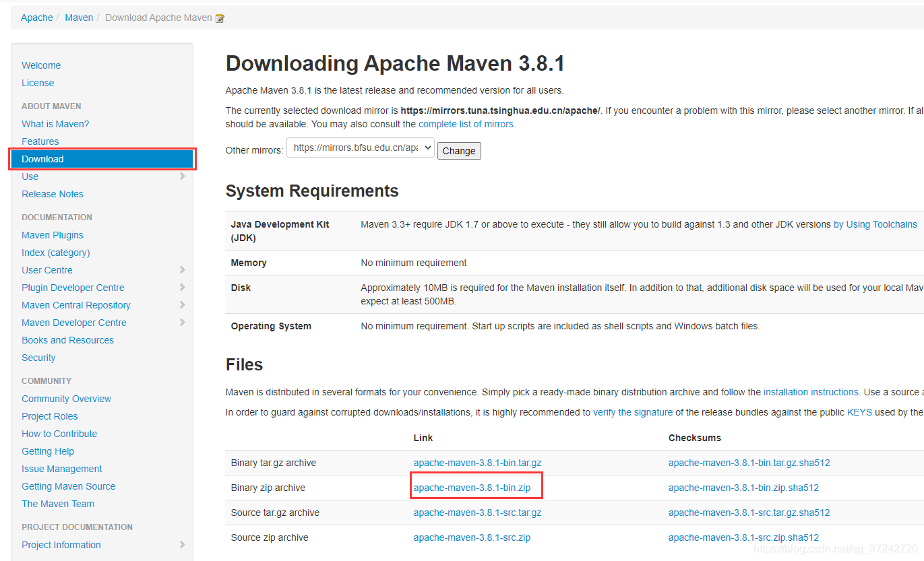Click the Operating System row label
Screen dimensions: 924x561
tap(271, 326)
